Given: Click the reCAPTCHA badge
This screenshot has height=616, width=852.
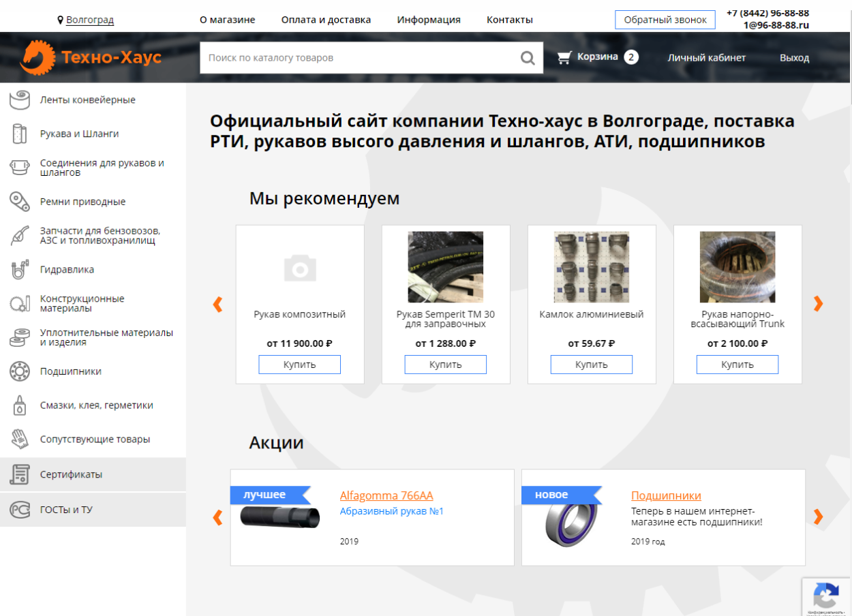Looking at the screenshot, I should (x=827, y=597).
